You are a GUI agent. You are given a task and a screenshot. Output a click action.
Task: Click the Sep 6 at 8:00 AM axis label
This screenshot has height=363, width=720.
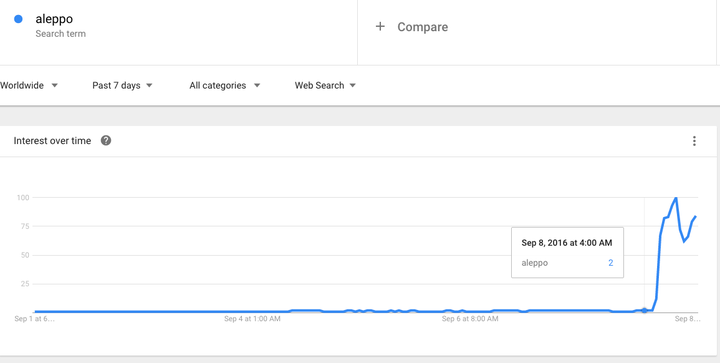click(470, 318)
